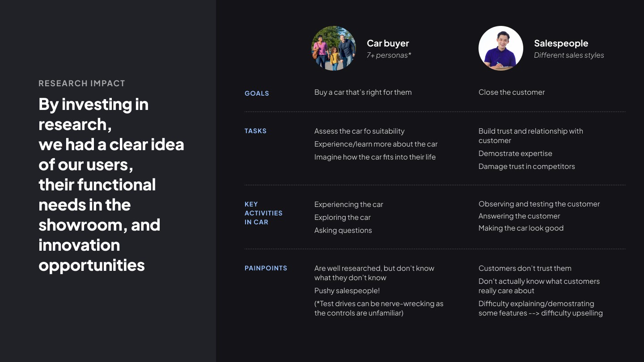The width and height of the screenshot is (644, 362).
Task: Select 'Buy a car that's right for them'
Action: tap(363, 92)
